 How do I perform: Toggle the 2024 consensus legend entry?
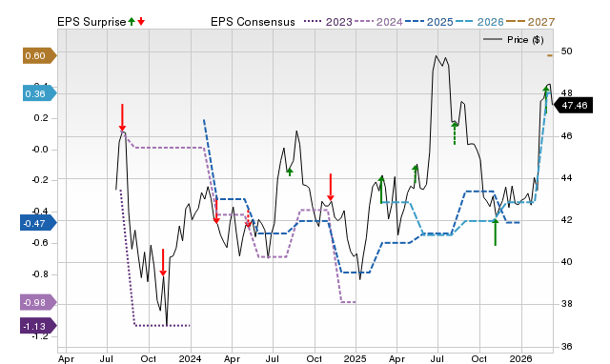pyautogui.click(x=378, y=22)
